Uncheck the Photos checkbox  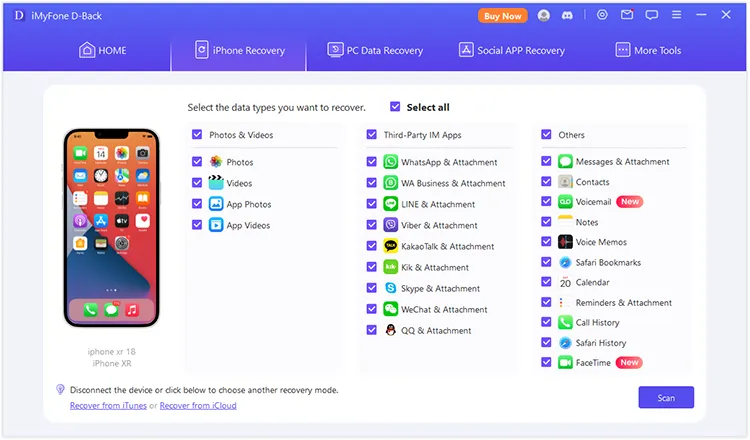(197, 161)
